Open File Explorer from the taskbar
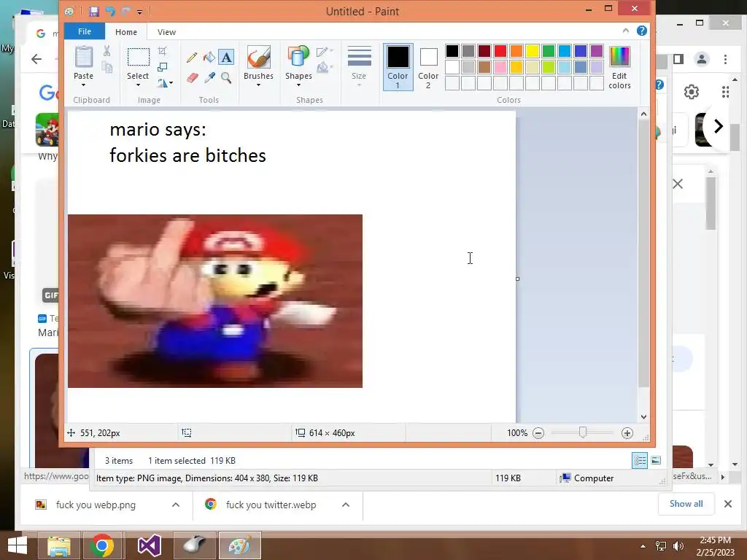Image resolution: width=747 pixels, height=560 pixels. pos(58,545)
